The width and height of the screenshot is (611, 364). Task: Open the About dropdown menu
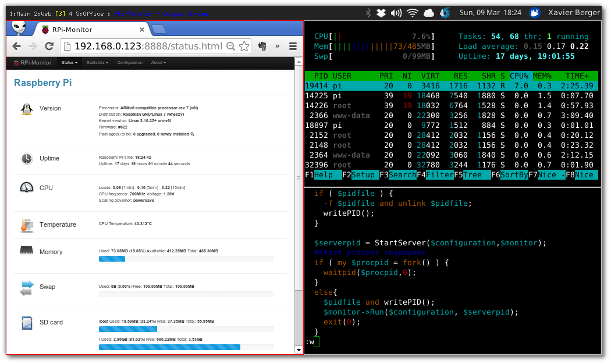coord(158,63)
